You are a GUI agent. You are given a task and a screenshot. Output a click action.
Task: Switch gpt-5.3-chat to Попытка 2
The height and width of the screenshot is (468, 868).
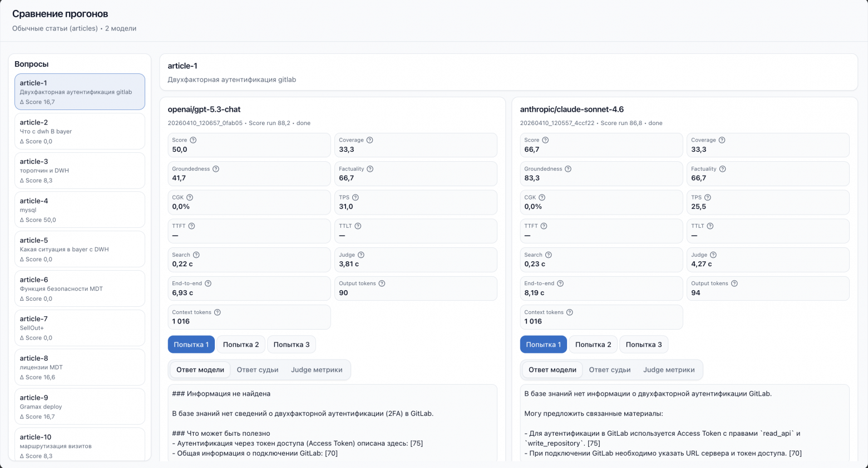(241, 345)
